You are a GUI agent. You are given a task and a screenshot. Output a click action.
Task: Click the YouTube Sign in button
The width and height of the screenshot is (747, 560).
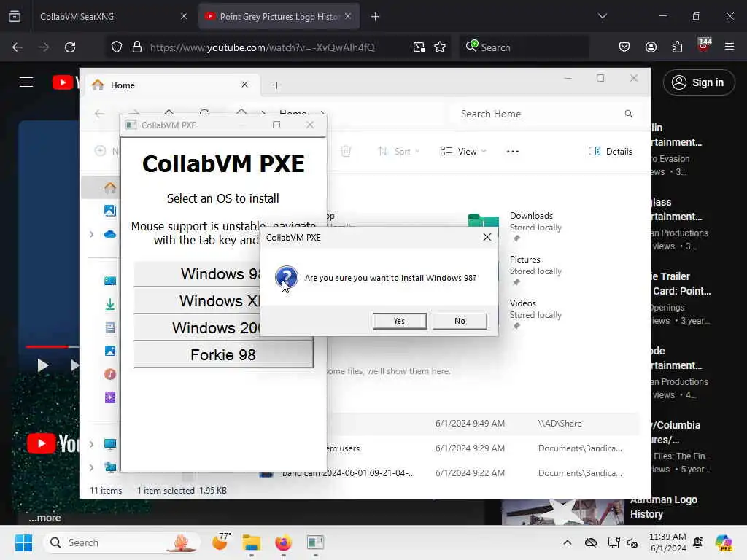[698, 82]
